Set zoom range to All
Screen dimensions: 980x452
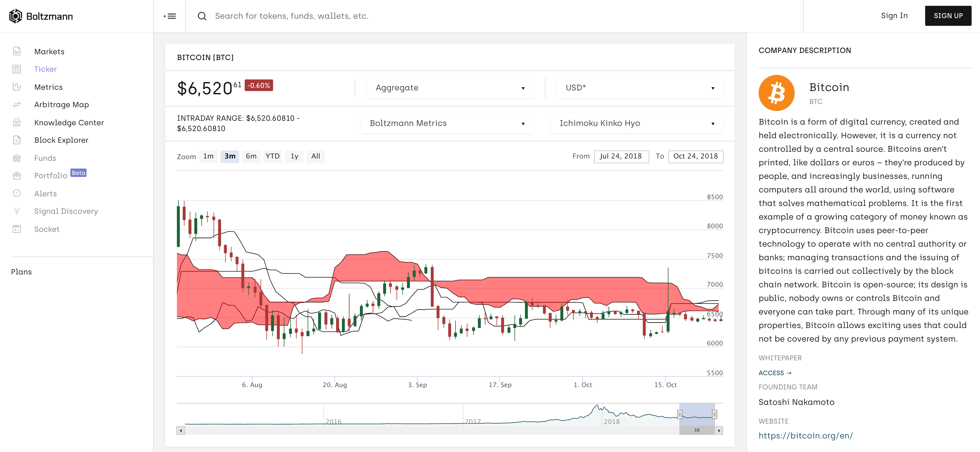pos(315,156)
